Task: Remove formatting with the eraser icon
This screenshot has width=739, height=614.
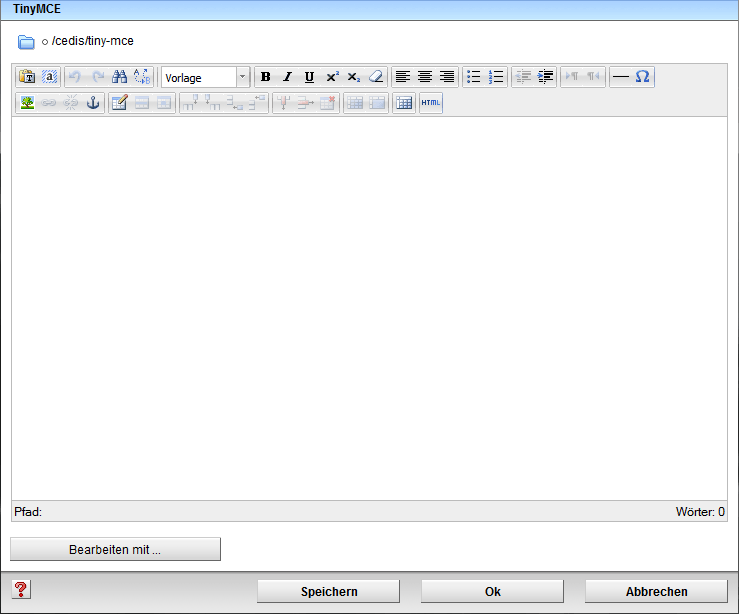Action: click(376, 77)
